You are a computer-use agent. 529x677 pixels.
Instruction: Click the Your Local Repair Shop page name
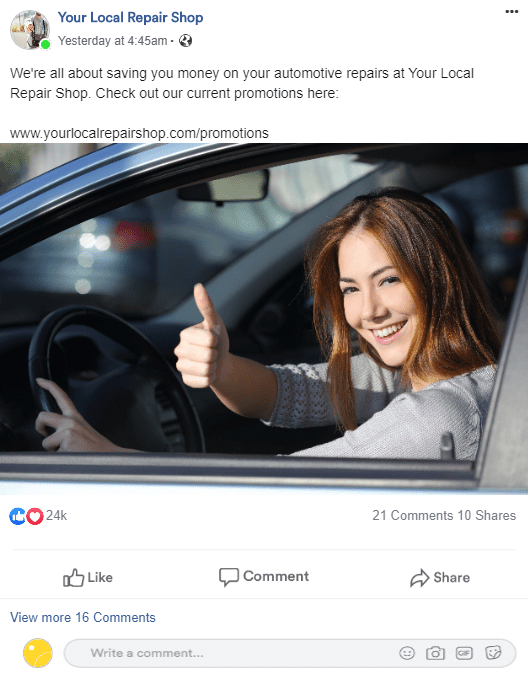tap(130, 17)
